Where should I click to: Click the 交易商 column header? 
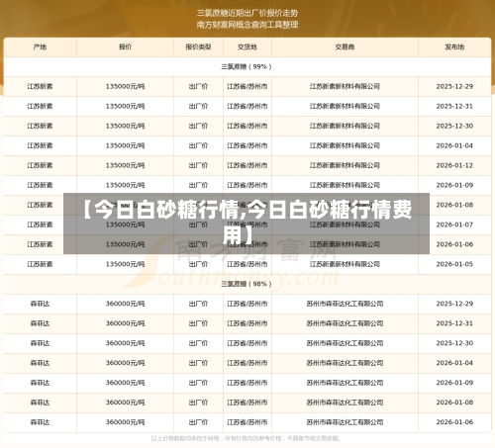[345, 47]
